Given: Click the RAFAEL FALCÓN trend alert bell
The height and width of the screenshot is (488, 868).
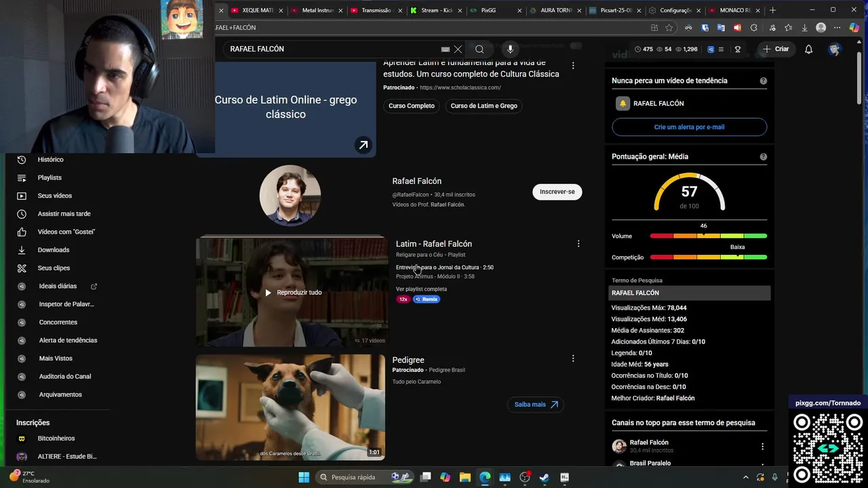Looking at the screenshot, I should click(x=623, y=104).
